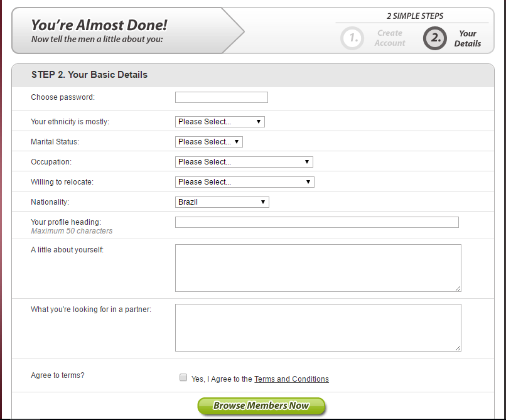Expand the Occupation select list
The width and height of the screenshot is (506, 420).
pos(244,162)
